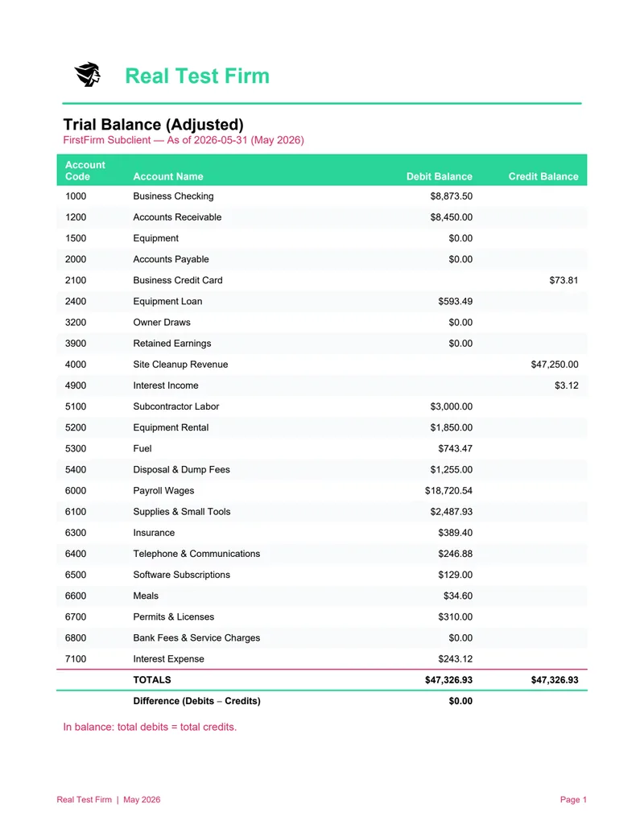Select the 'Business Checking' account name
Screen dimensions: 644x833
click(173, 196)
